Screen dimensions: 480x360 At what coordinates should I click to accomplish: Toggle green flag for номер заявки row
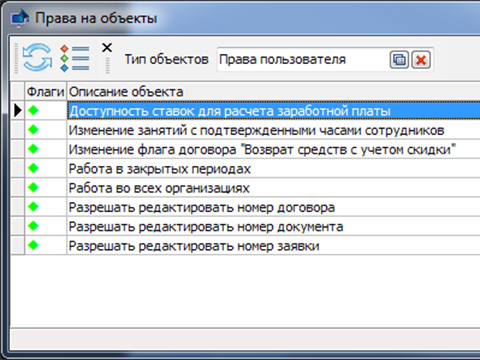pyautogui.click(x=33, y=245)
